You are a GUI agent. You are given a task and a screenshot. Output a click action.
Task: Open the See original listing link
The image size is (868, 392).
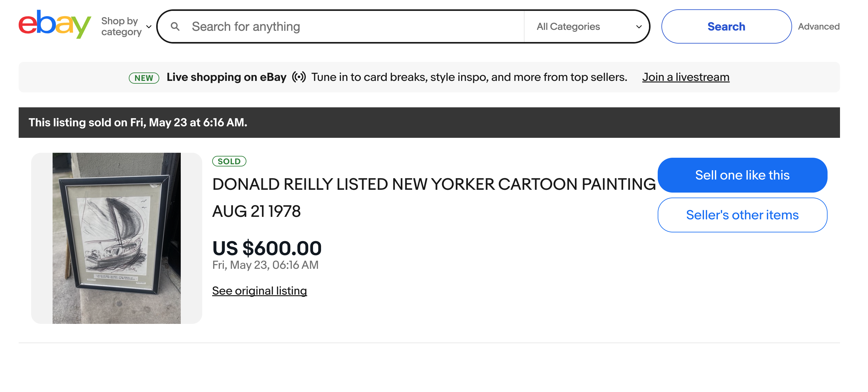[259, 291]
